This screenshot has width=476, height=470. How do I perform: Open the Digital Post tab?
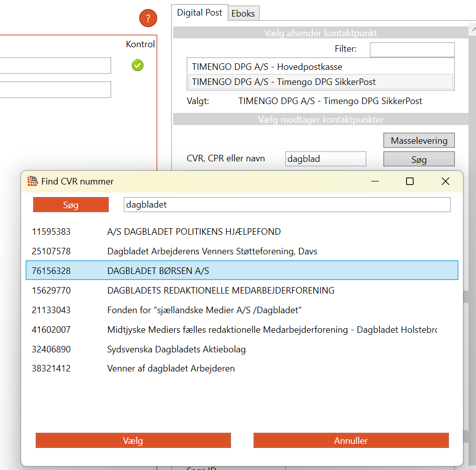click(199, 13)
